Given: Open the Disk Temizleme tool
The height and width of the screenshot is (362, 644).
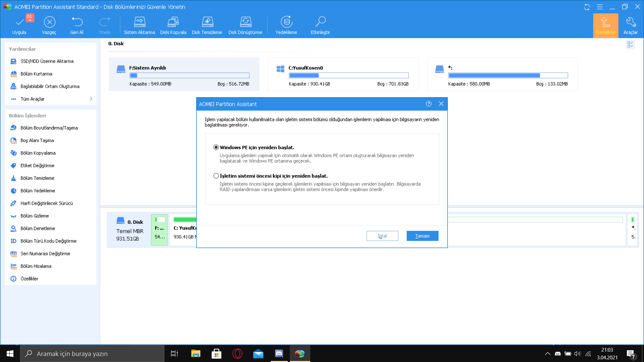Looking at the screenshot, I should pyautogui.click(x=207, y=22).
